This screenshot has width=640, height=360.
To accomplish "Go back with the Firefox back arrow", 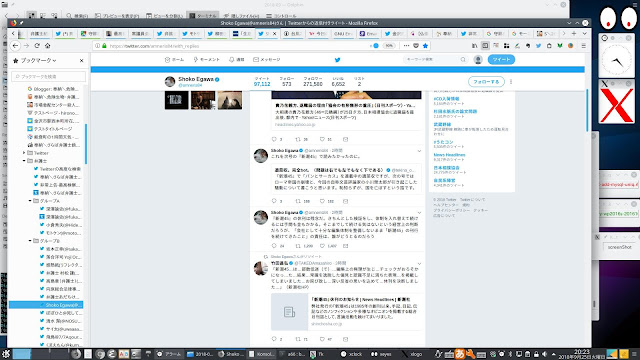I will 15,46.
